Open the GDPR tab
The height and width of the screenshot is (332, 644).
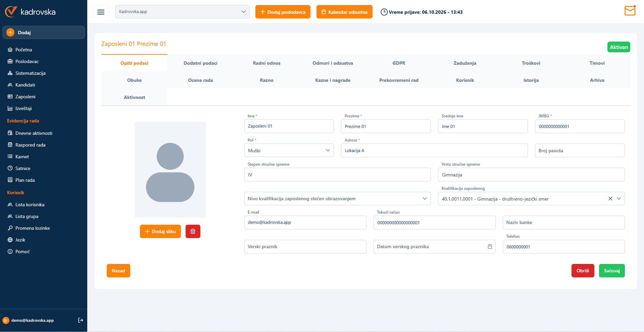(x=399, y=63)
